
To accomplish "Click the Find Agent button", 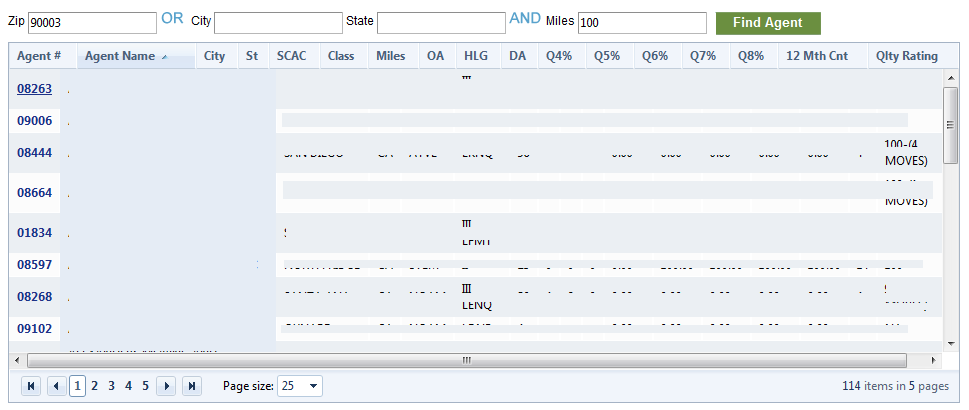I will (768, 23).
